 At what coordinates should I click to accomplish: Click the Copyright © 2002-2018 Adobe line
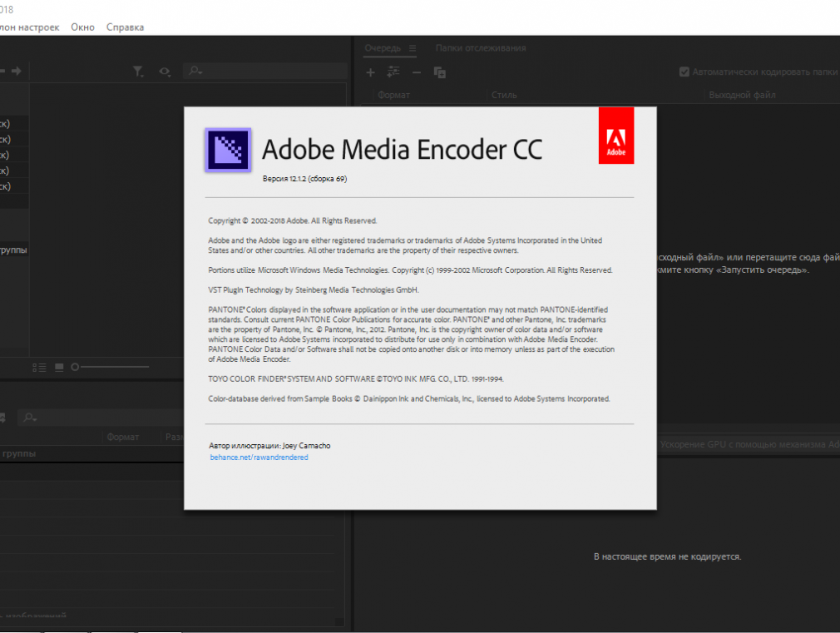click(x=293, y=220)
